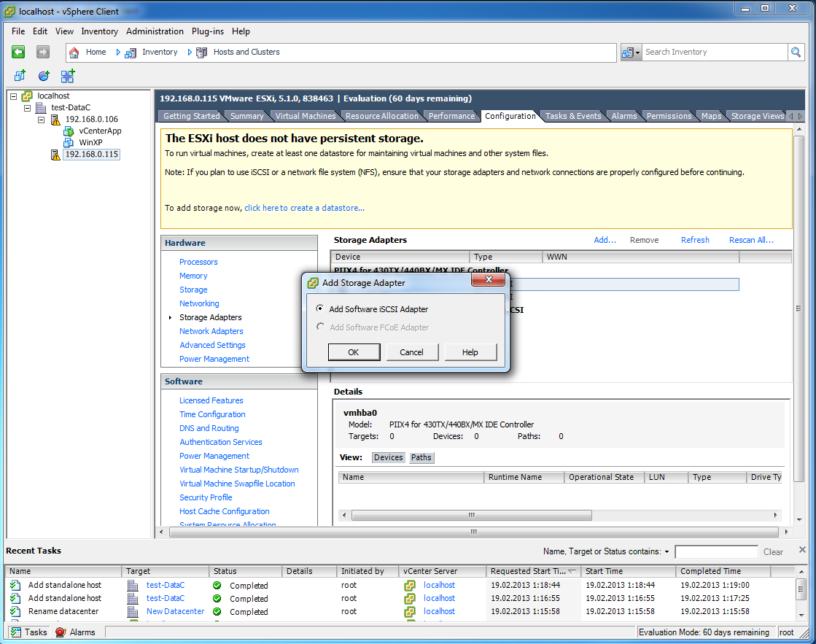Screen dimensions: 816x644
Task: Switch to the Virtual Machines tab
Action: click(306, 116)
